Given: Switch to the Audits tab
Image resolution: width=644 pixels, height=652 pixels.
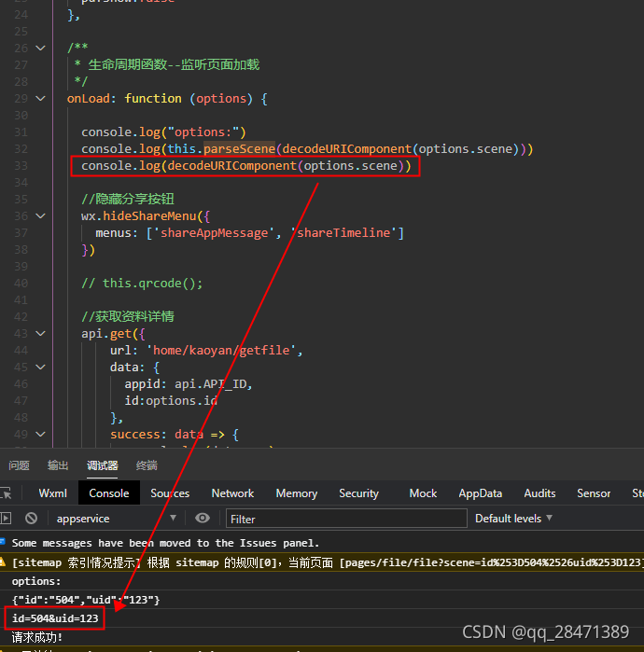Looking at the screenshot, I should point(539,493).
